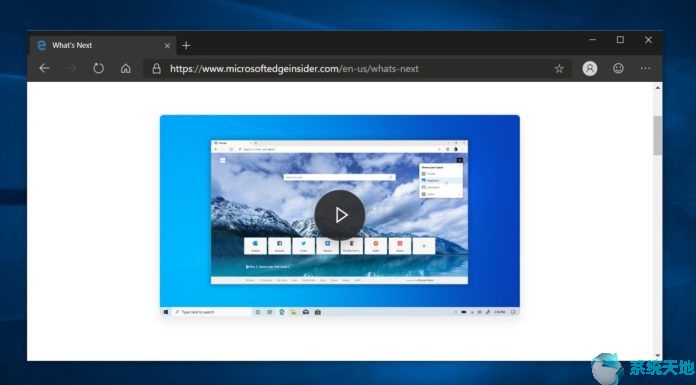Click the Edge logo on tab
The image size is (696, 385).
click(x=41, y=45)
